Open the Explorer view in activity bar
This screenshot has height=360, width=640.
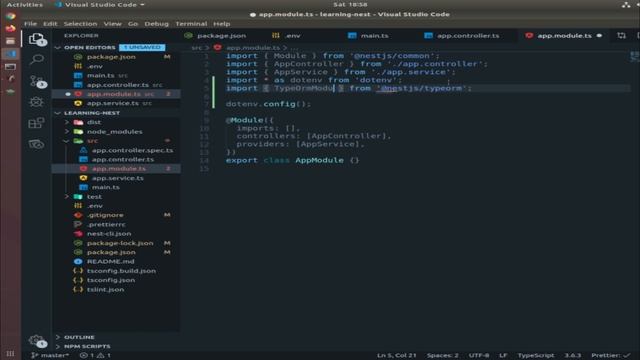(37, 39)
